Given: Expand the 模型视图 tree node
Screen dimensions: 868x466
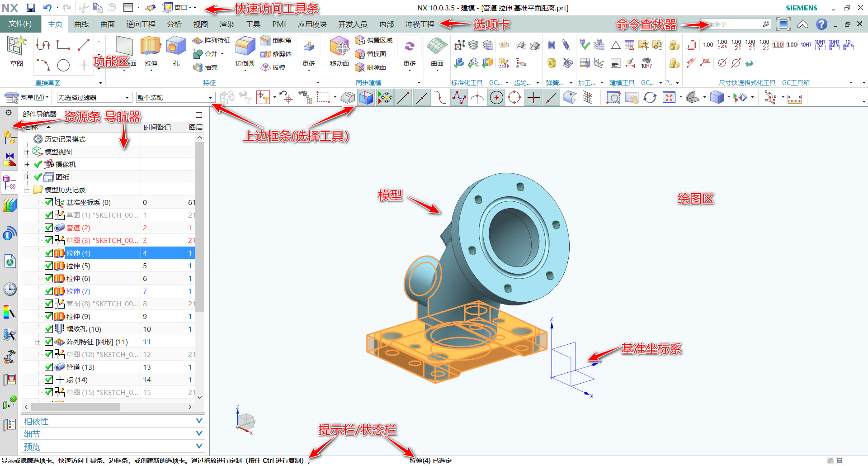Looking at the screenshot, I should coord(27,152).
